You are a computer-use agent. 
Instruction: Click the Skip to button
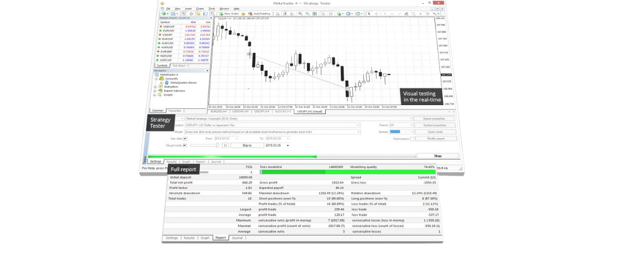247,145
